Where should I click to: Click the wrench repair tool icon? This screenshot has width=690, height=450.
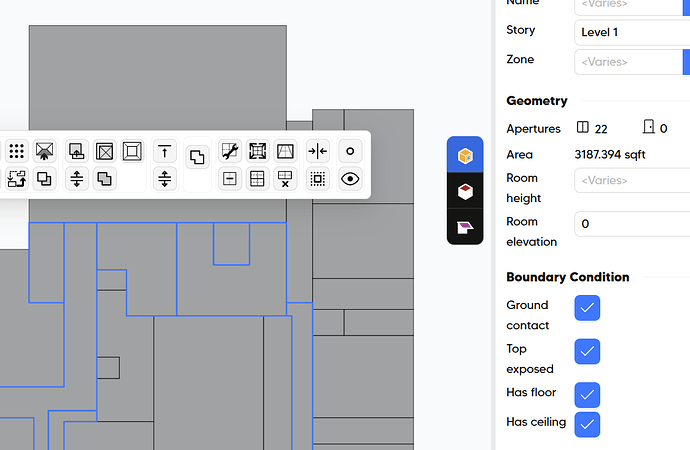click(229, 152)
